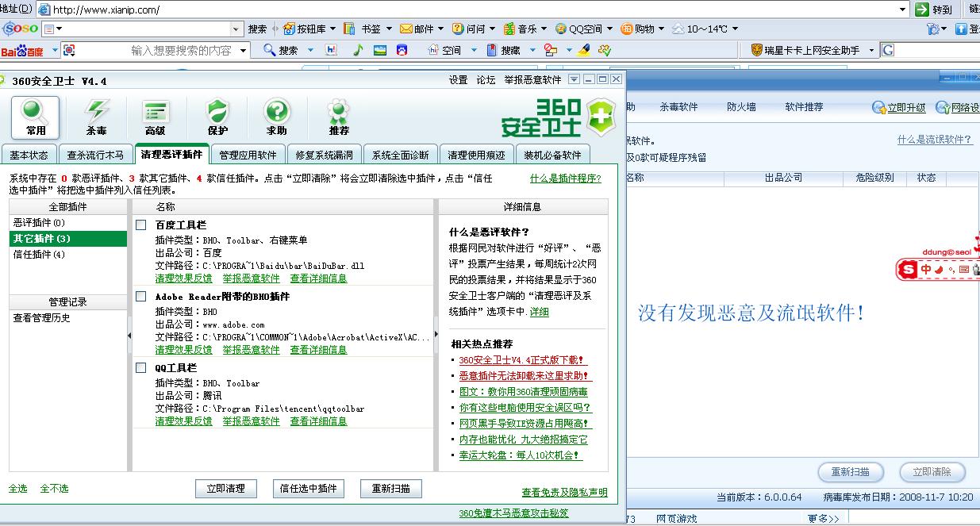The width and height of the screenshot is (980, 526).
Task: Switch to the 装机必备软件 tab
Action: [552, 155]
